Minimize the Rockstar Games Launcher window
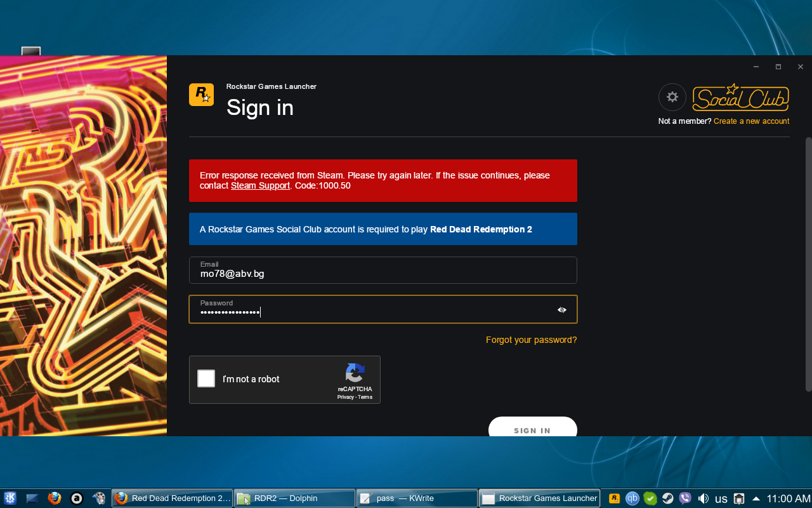The height and width of the screenshot is (508, 812). pyautogui.click(x=756, y=67)
